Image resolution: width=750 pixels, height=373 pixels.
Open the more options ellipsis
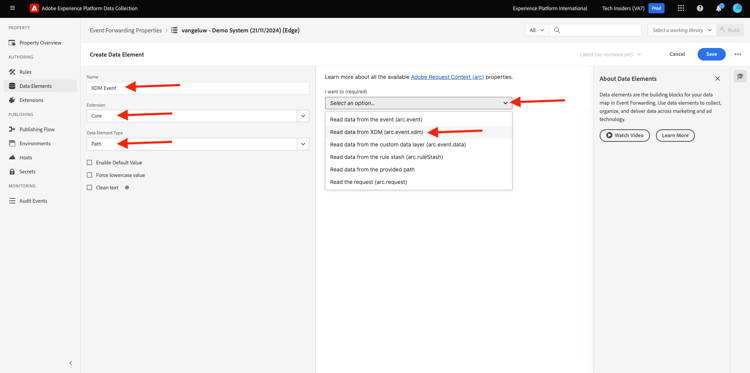[x=738, y=55]
